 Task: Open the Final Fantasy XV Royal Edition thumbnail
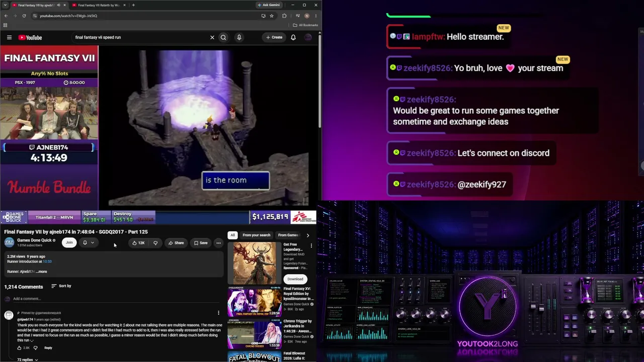coord(255,302)
